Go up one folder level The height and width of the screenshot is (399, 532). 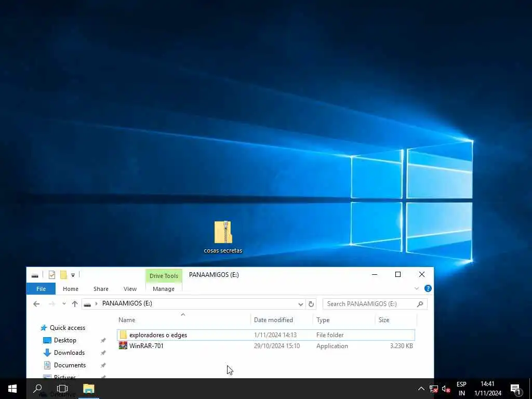pos(75,303)
